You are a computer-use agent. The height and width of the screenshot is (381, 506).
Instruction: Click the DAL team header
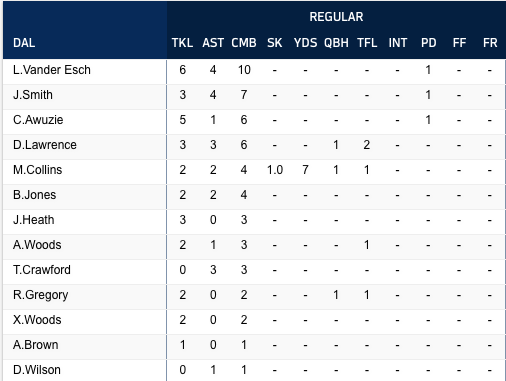[24, 43]
